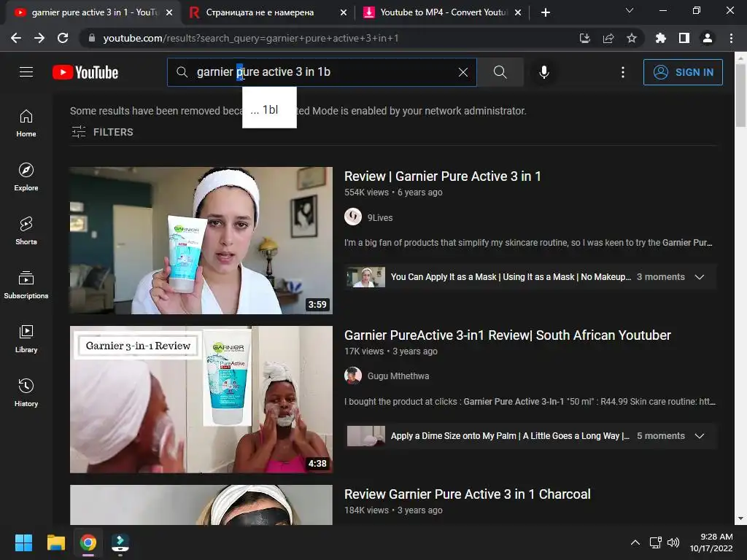Open the tab search dropdown chevron
This screenshot has height=560, width=747.
pos(630,10)
